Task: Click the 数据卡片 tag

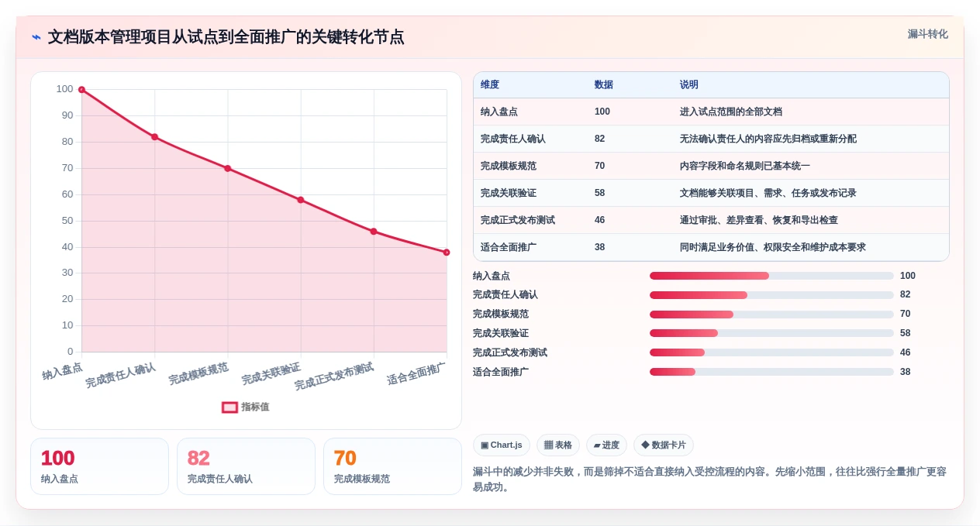Action: pyautogui.click(x=663, y=445)
